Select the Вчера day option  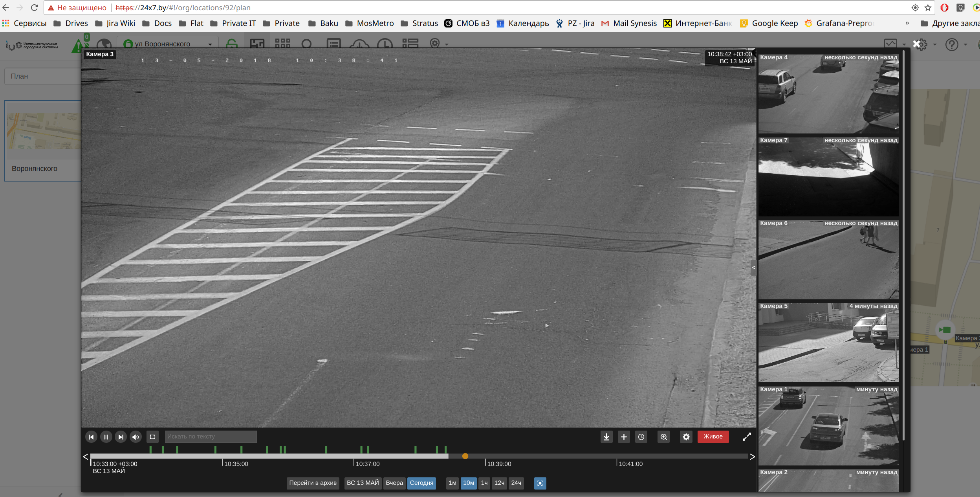394,483
